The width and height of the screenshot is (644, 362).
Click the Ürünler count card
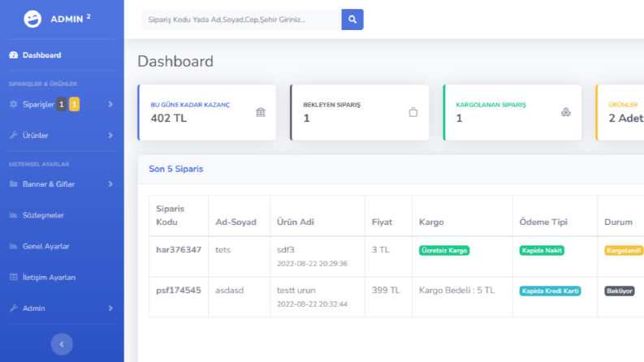[x=620, y=113]
